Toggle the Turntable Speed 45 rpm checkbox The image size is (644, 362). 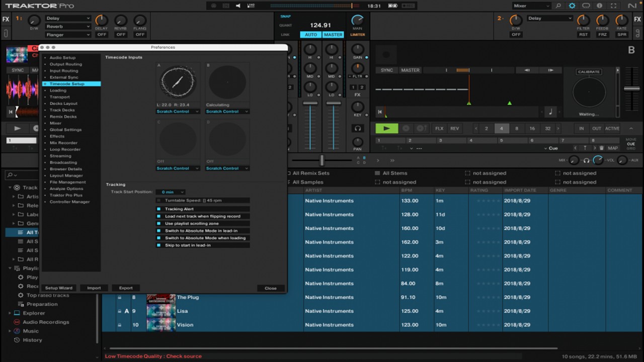158,200
